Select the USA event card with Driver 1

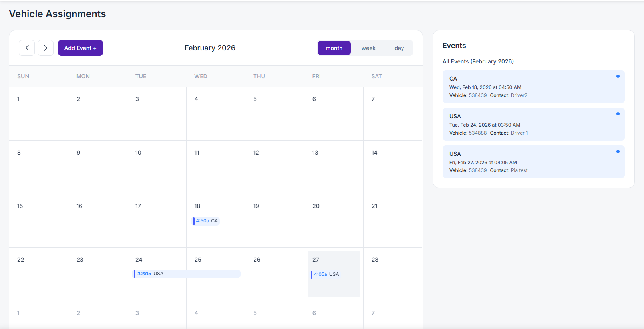pos(533,124)
